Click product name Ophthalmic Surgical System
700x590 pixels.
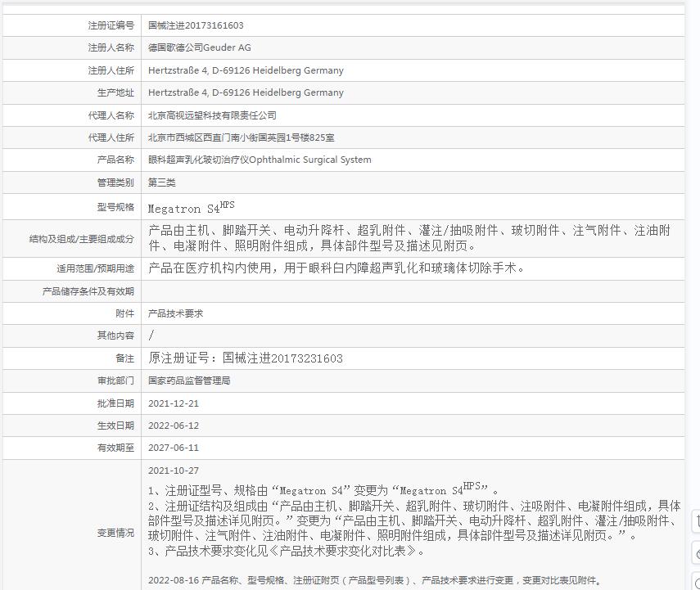pos(260,160)
